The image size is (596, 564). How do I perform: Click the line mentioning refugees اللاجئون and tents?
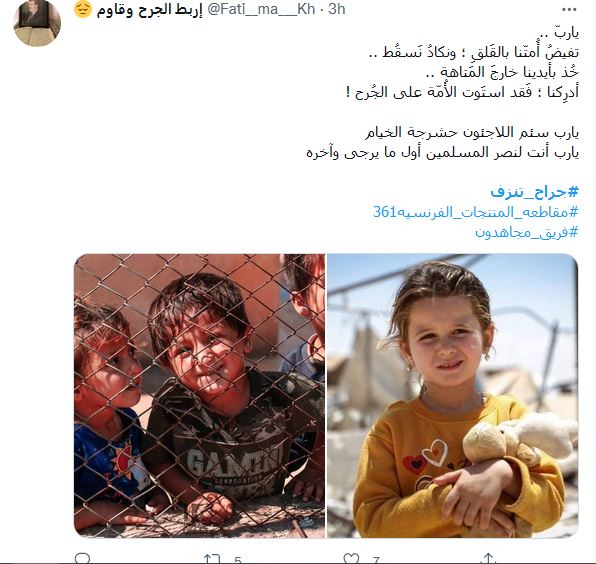pos(472,133)
